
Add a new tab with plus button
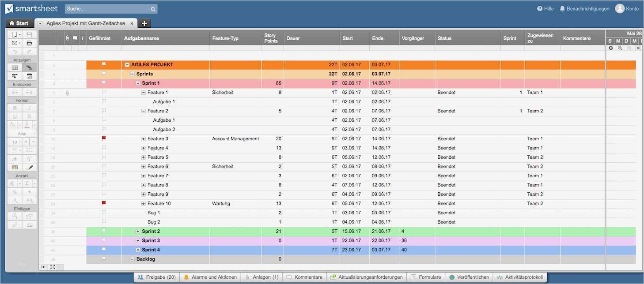click(144, 23)
